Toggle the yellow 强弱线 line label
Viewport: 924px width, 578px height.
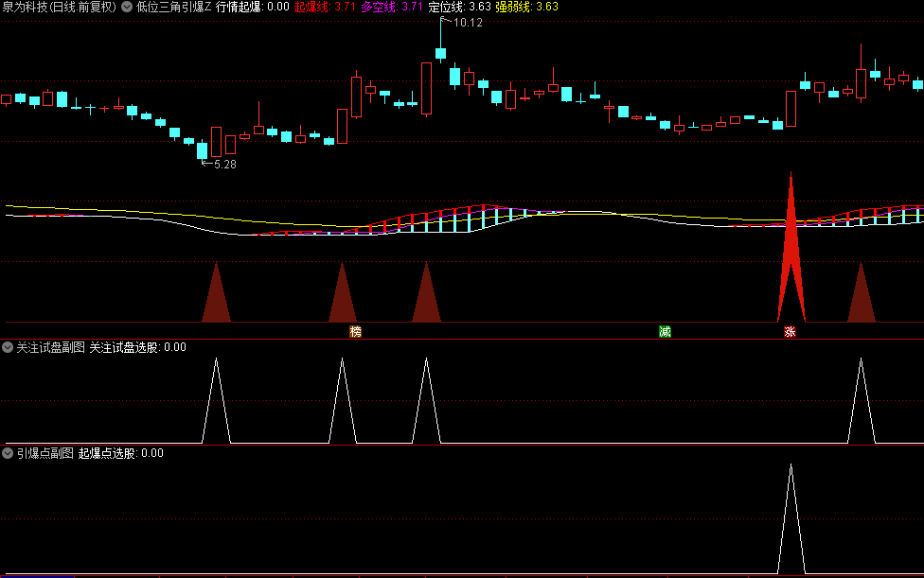click(526, 7)
